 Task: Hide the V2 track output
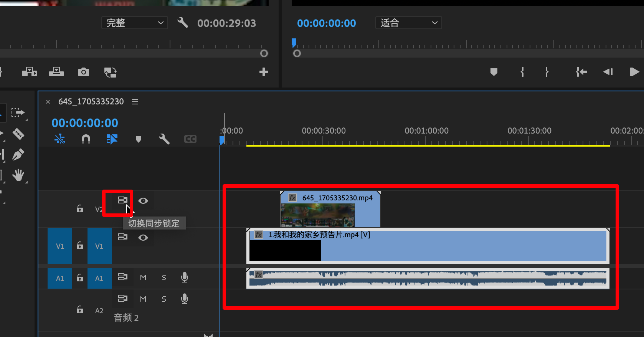point(143,201)
